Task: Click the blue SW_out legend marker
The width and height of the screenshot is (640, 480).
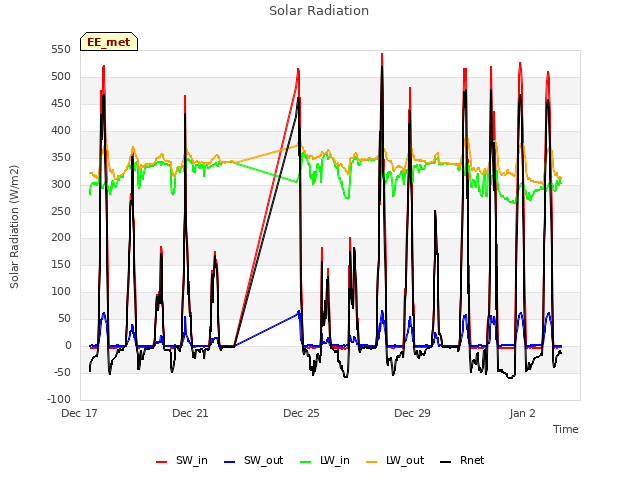Action: [x=230, y=462]
